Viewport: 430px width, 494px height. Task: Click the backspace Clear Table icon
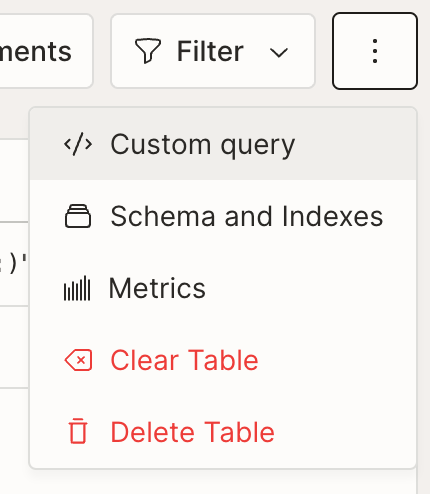tap(79, 360)
